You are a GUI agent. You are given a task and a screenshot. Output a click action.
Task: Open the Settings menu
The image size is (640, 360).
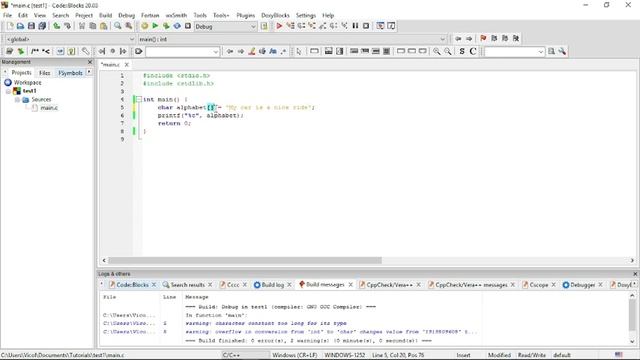tap(306, 16)
